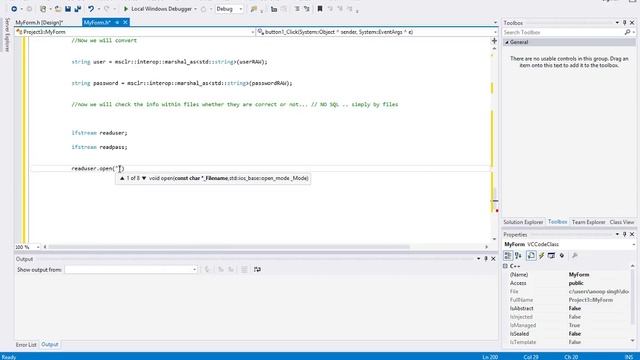Viewport: 640px width, 360px height.
Task: Undo the last edit with the undo arrow
Action: (91, 9)
